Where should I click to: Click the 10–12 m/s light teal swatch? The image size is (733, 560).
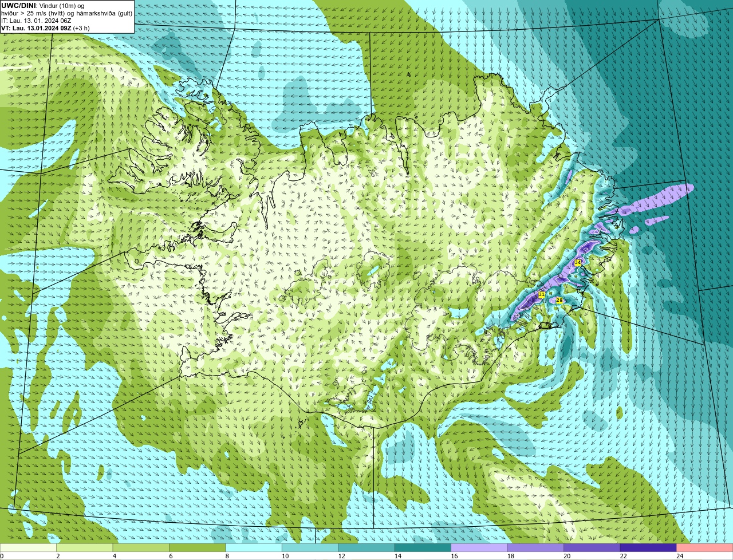coord(310,547)
